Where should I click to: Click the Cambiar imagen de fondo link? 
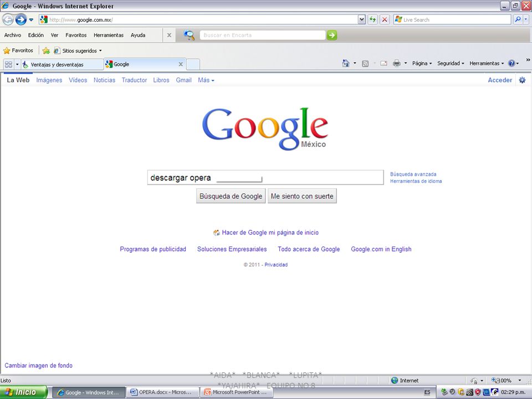[x=38, y=365]
